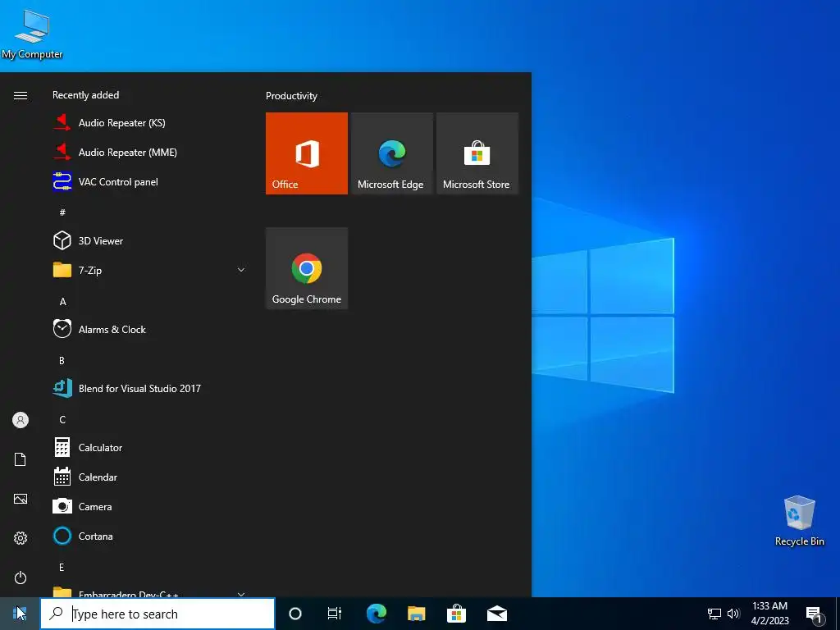Open the notification center icon
This screenshot has height=630, width=840.
click(815, 614)
